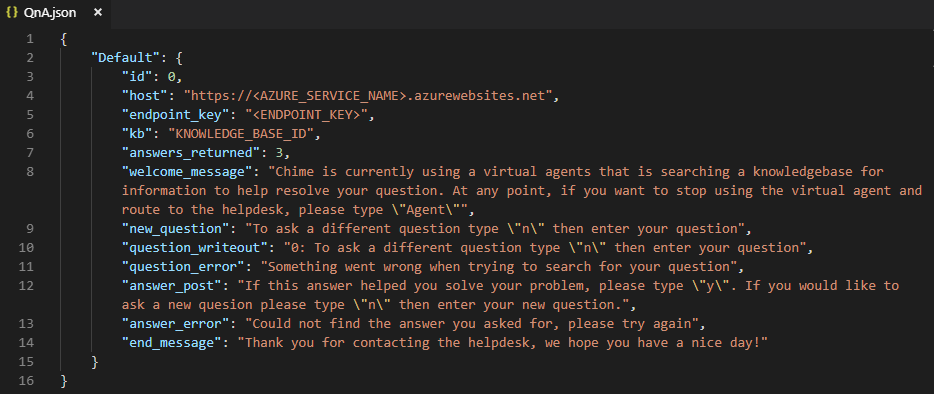
Task: Click line number 16 in gutter
Action: (x=26, y=380)
